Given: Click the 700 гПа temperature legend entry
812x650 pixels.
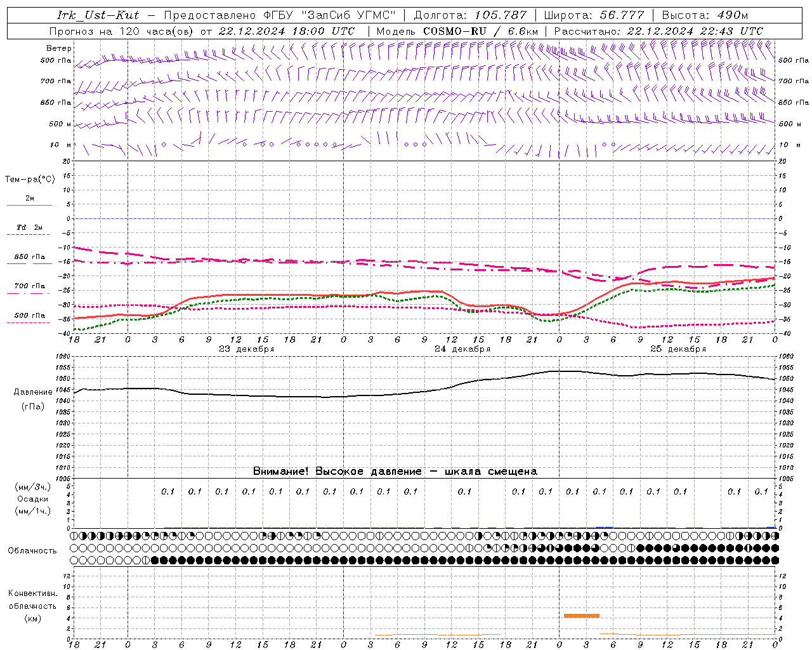Looking at the screenshot, I should tap(30, 286).
